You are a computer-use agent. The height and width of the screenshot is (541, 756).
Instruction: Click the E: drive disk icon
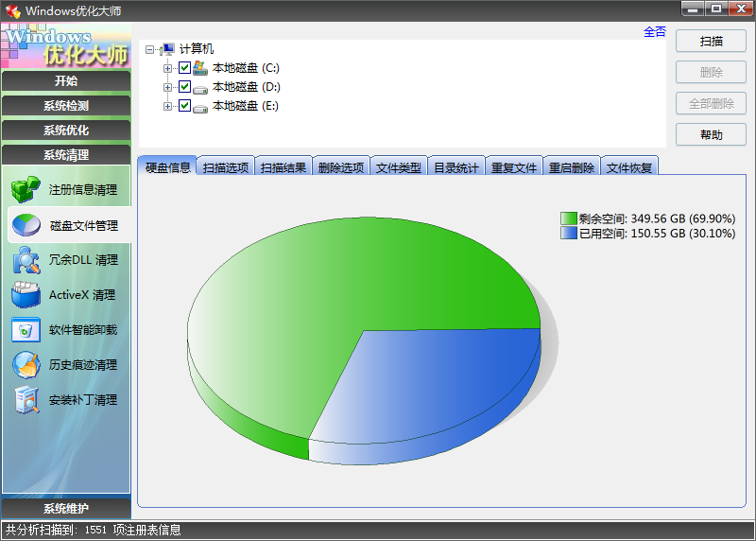(x=200, y=108)
